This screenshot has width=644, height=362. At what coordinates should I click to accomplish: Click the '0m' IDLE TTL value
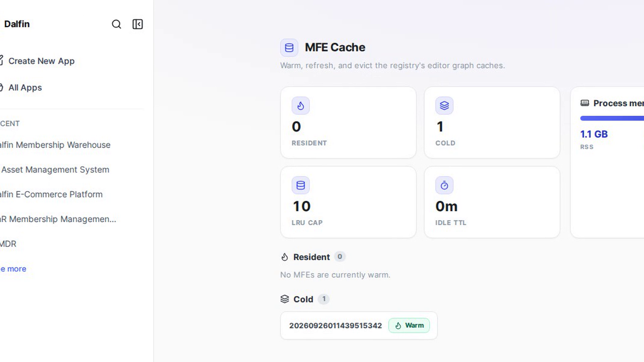446,206
